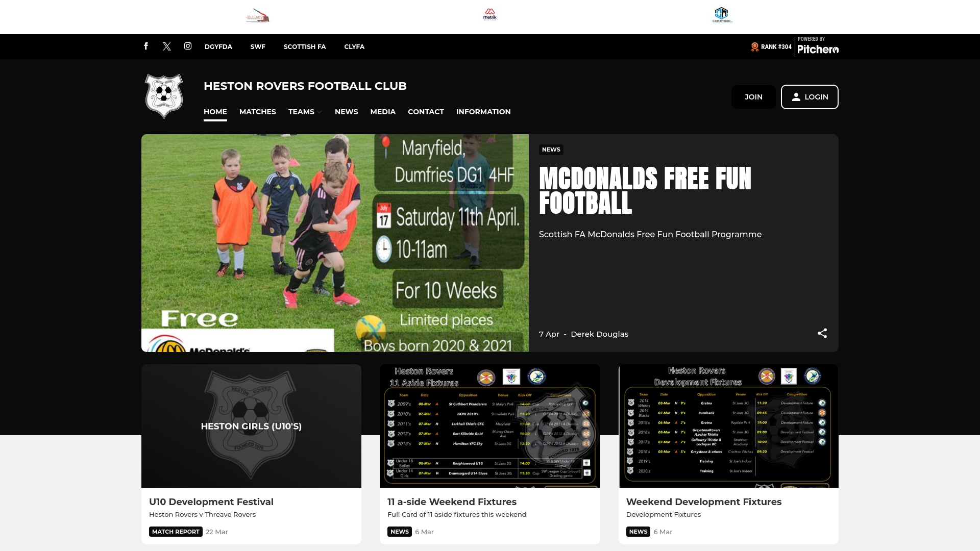This screenshot has width=980, height=551.
Task: Click the RANK #304 text
Action: pyautogui.click(x=776, y=47)
